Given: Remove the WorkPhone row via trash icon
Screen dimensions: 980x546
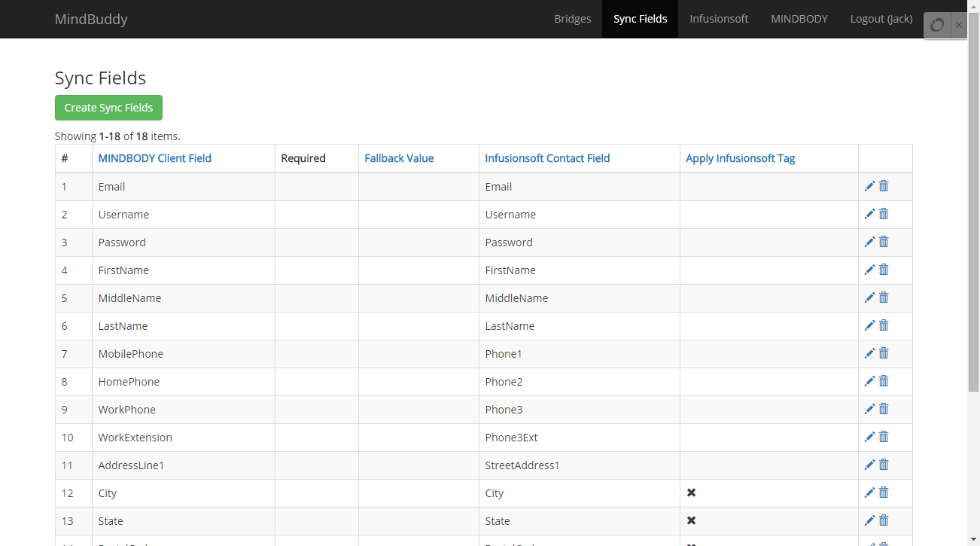Looking at the screenshot, I should pos(884,409).
